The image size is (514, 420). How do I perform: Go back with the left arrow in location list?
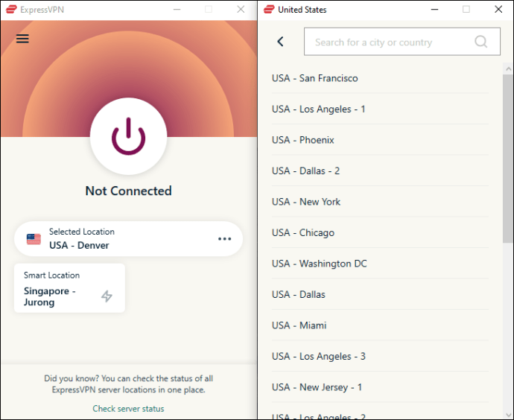coord(280,42)
